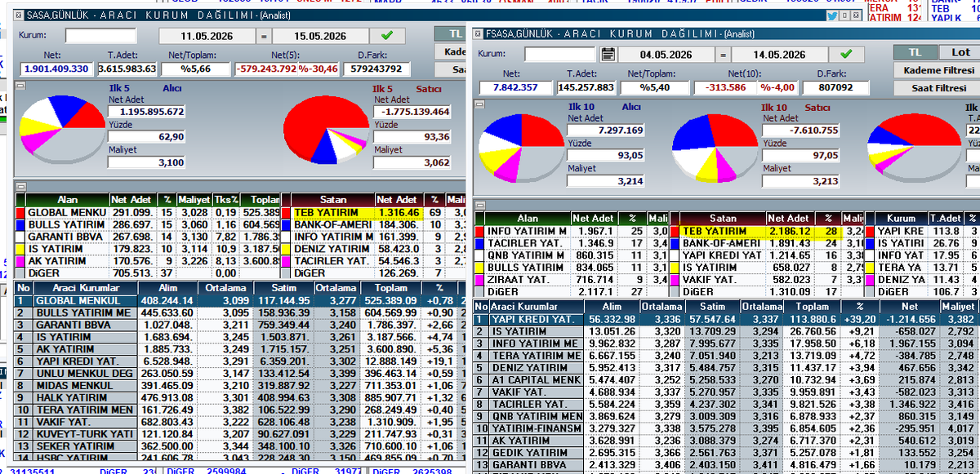Click red swatch beside TEB YATIRIM in FSASA
Screen dimensions: 980x474
click(675, 231)
